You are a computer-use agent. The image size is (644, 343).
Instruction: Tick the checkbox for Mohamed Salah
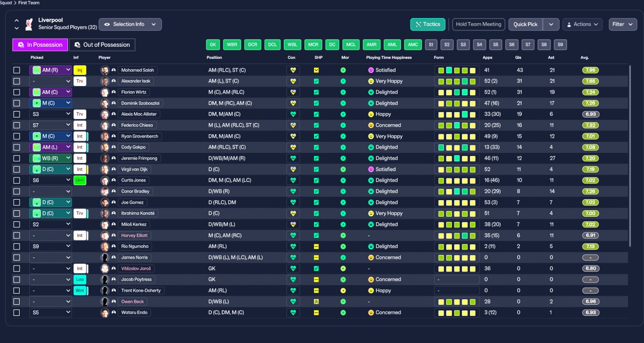17,70
